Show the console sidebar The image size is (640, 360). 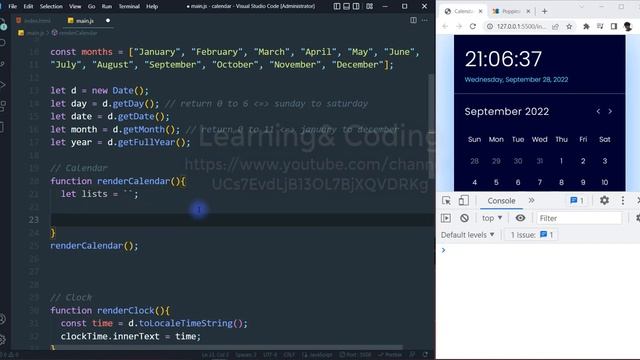pyautogui.click(x=446, y=218)
